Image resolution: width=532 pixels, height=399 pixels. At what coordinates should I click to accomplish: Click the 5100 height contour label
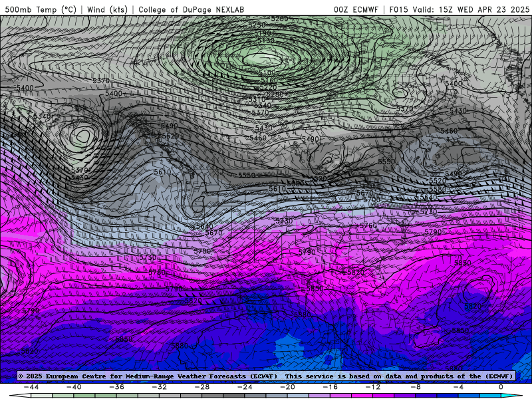click(267, 72)
